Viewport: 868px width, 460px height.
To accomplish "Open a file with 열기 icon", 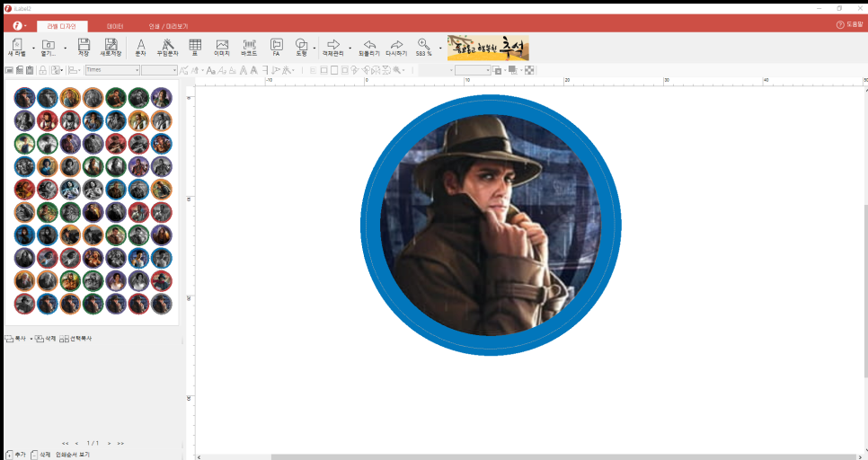I will coord(49,48).
